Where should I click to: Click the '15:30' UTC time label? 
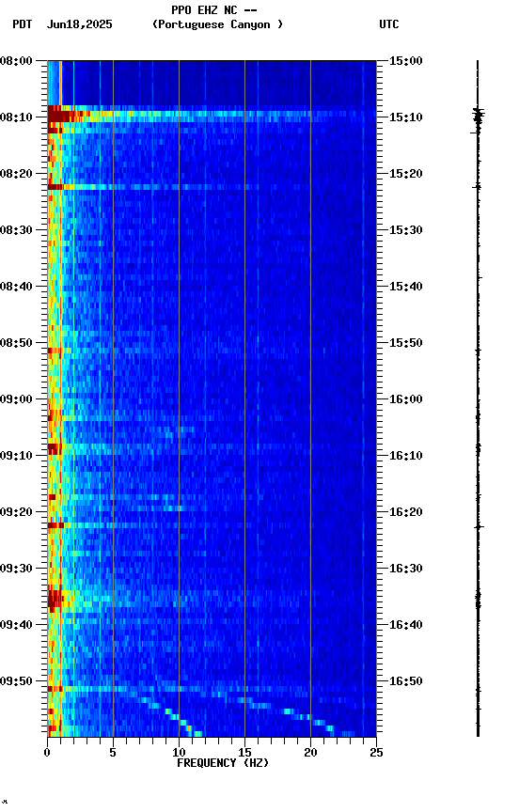point(406,230)
